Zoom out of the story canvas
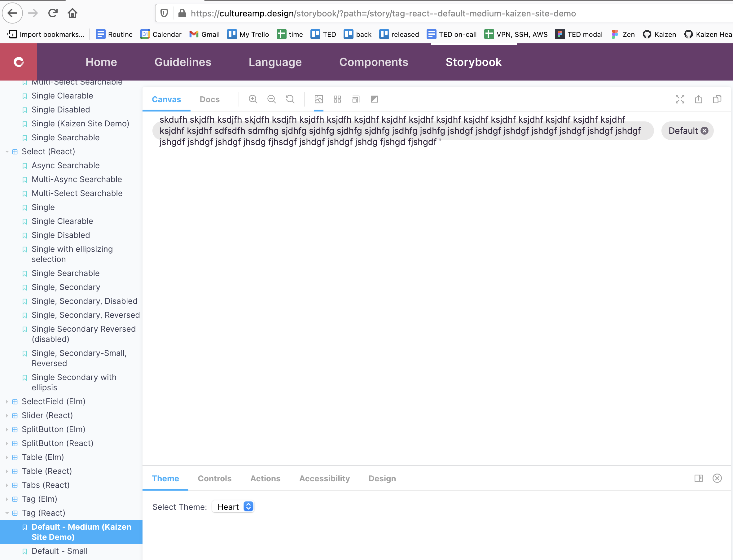 [271, 99]
